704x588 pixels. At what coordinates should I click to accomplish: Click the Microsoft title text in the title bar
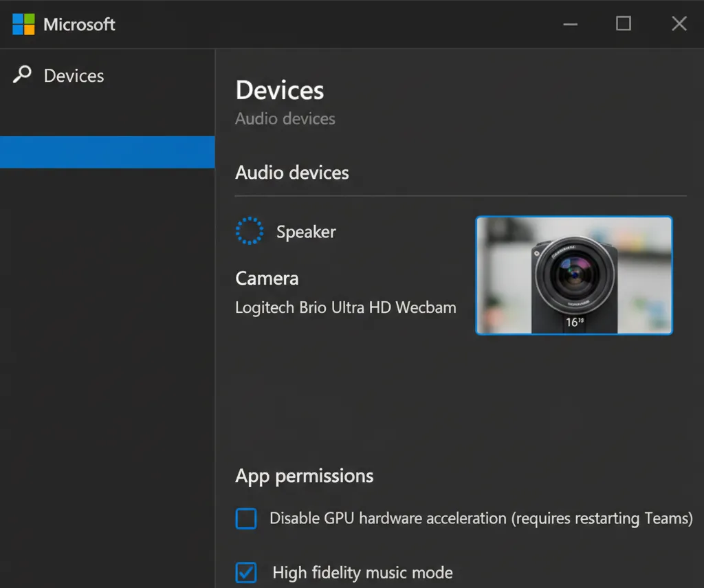[79, 25]
